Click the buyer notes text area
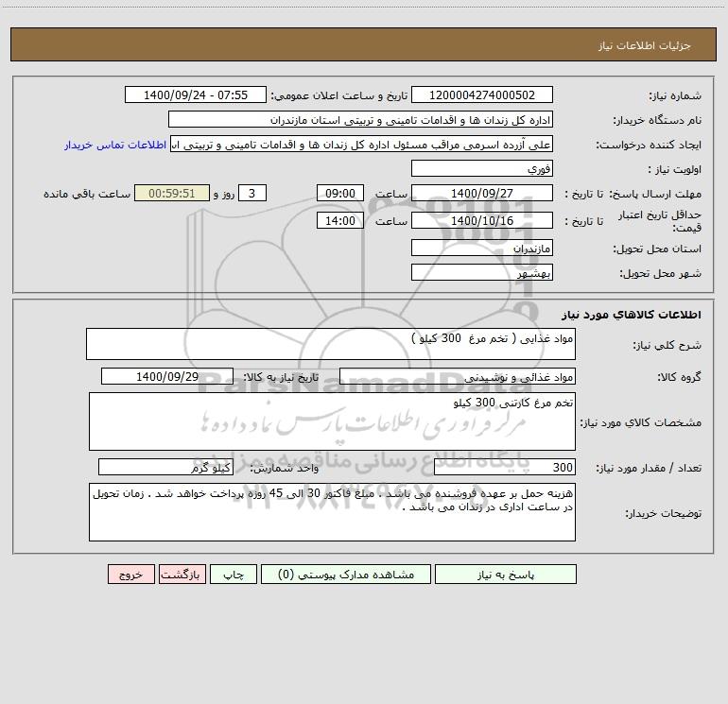 pyautogui.click(x=332, y=512)
